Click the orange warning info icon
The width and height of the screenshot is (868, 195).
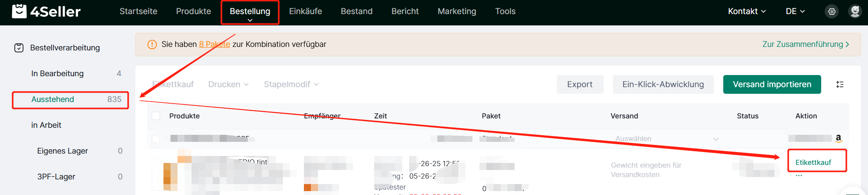tap(152, 45)
